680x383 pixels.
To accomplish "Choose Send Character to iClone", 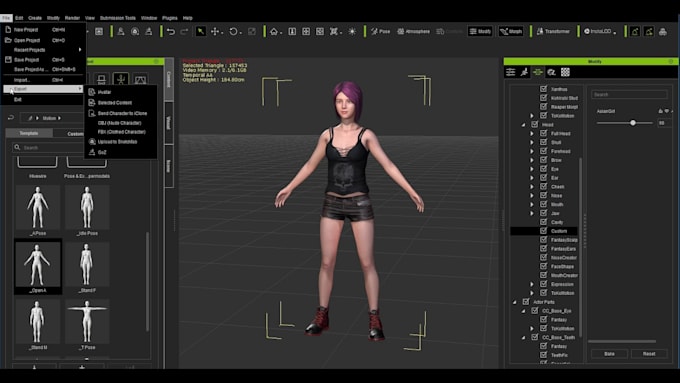I will click(122, 113).
